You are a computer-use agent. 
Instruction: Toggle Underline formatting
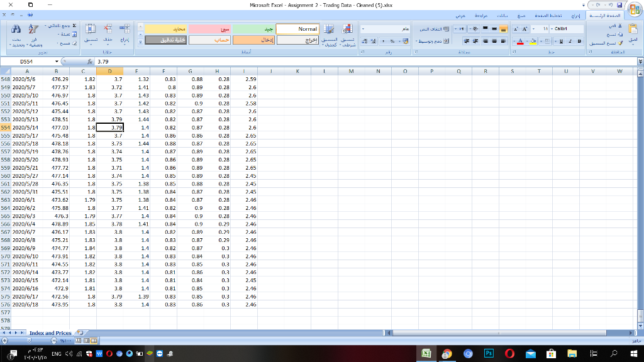coord(561,41)
